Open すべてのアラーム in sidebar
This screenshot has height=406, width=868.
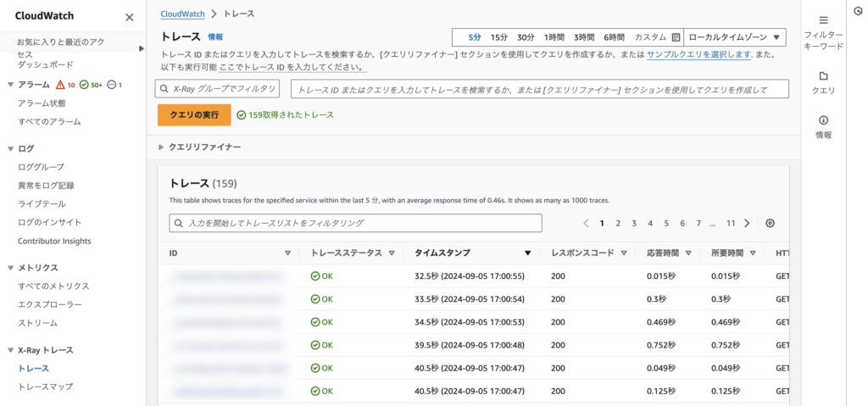click(x=49, y=122)
